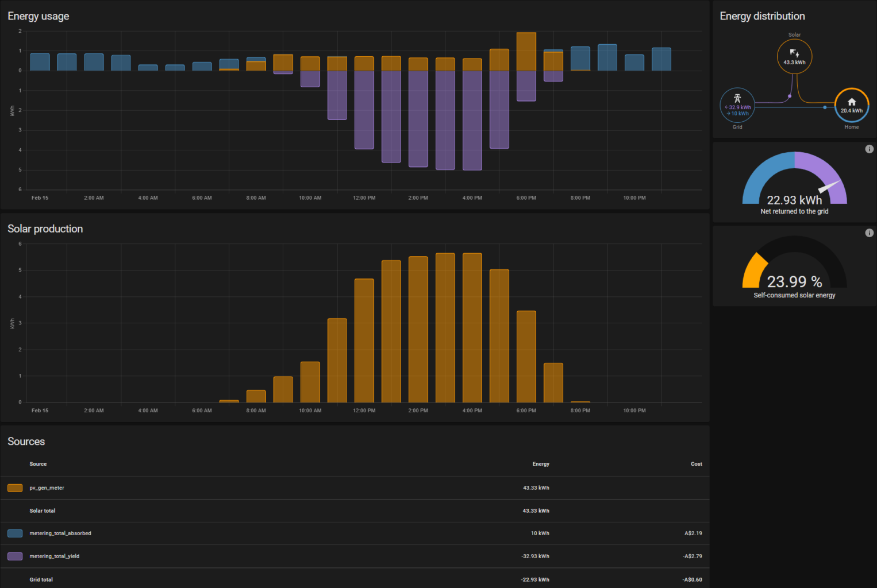The image size is (877, 588).
Task: Open info for the net returned gauge
Action: 870,149
